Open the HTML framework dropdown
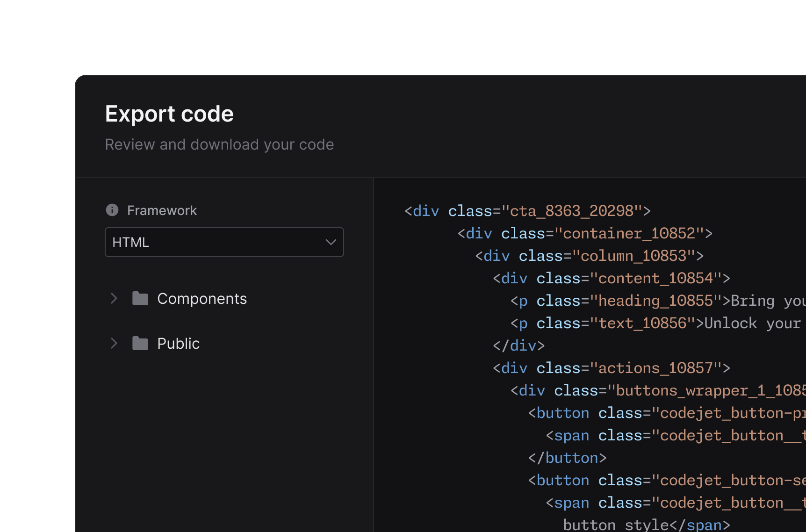The height and width of the screenshot is (532, 806). [224, 242]
